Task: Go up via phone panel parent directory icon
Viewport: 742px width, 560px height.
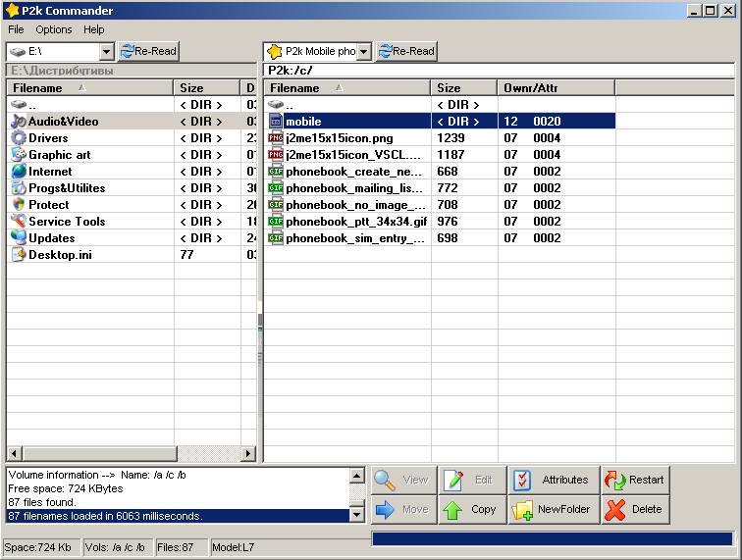Action: tap(276, 104)
